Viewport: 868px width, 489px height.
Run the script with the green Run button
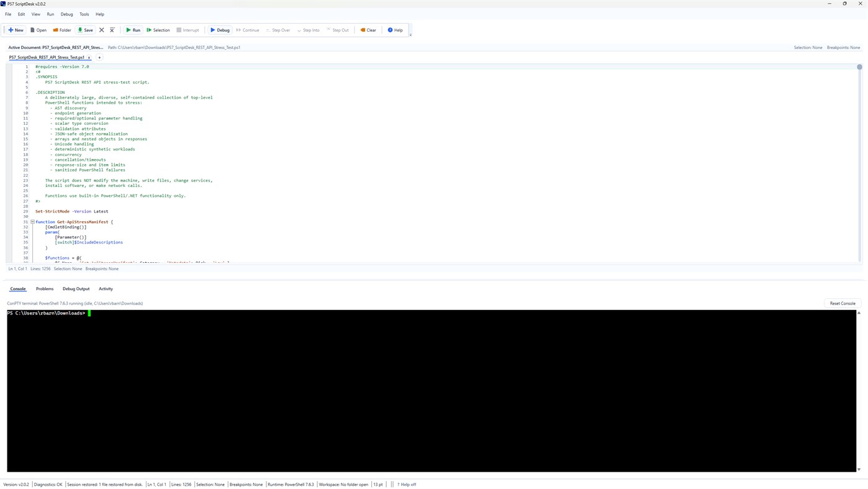pos(133,30)
